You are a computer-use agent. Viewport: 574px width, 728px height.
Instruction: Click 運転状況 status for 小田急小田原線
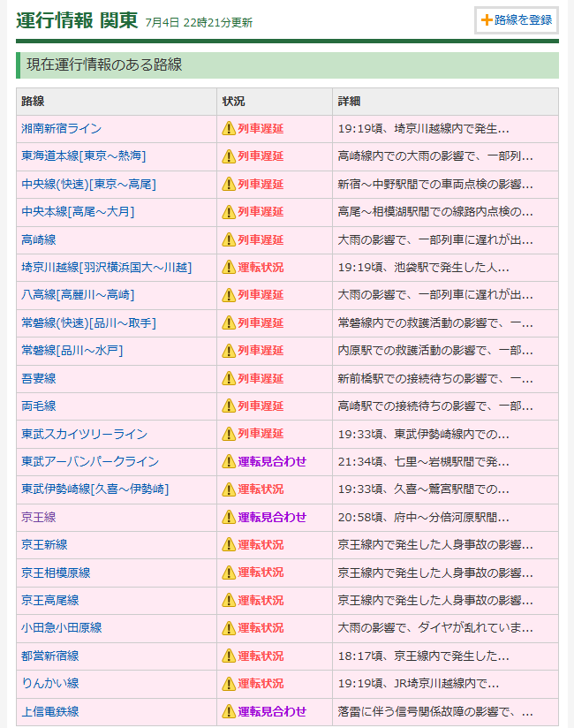click(x=261, y=627)
